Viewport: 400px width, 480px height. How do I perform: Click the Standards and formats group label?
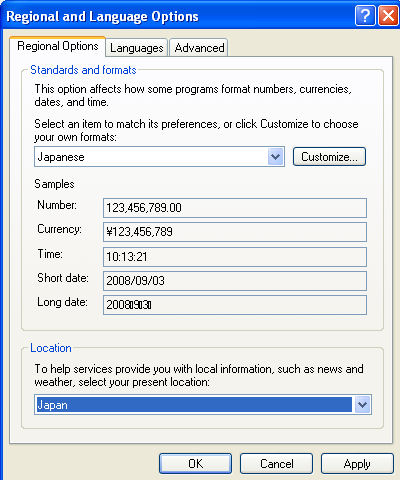pos(83,70)
